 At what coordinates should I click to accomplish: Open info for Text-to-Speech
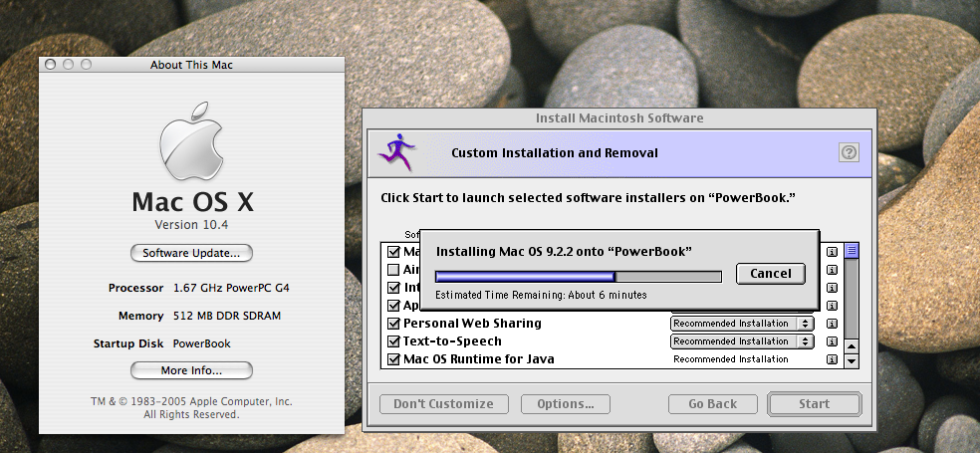pyautogui.click(x=832, y=341)
